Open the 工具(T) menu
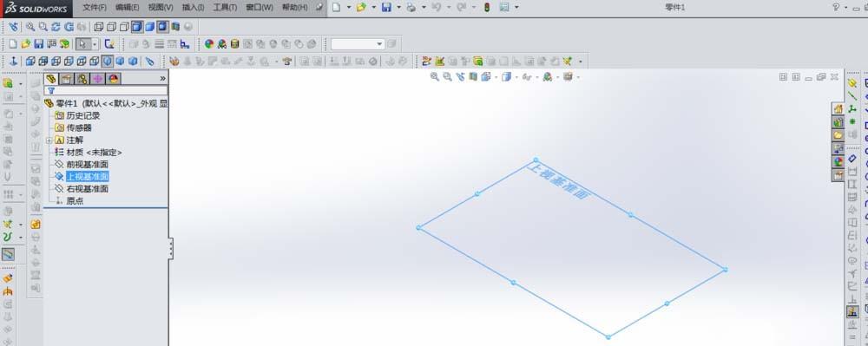 [226, 7]
